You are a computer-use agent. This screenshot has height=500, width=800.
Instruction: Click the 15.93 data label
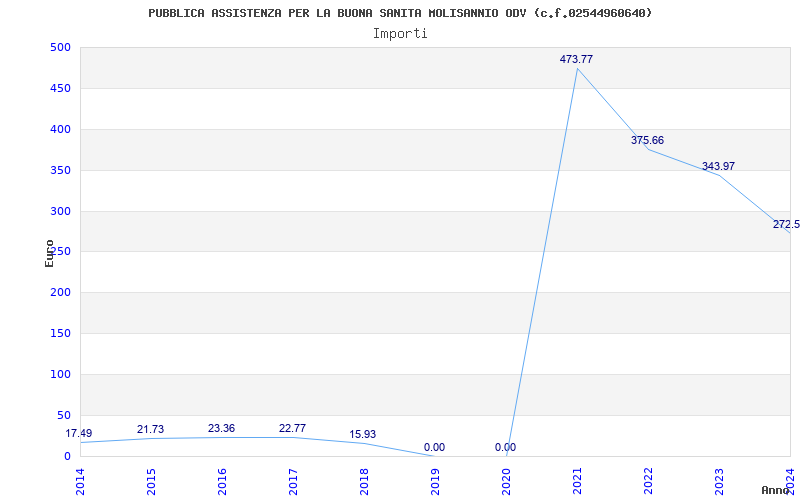tap(362, 435)
